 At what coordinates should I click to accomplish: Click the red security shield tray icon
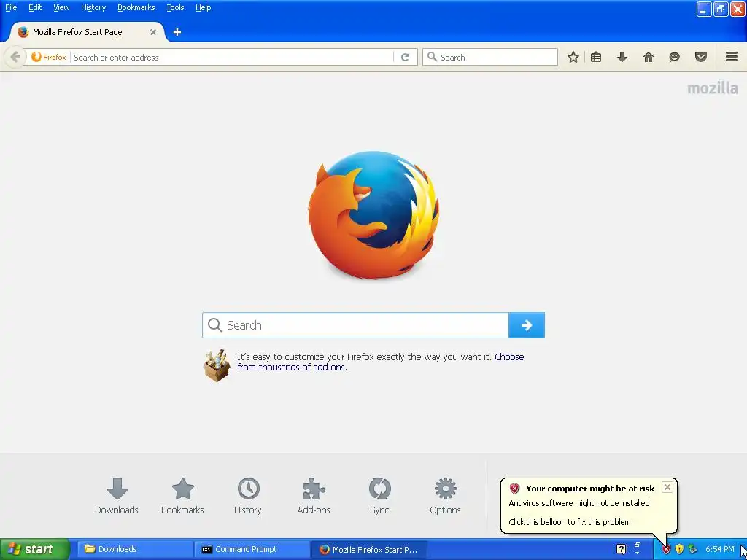pos(667,550)
